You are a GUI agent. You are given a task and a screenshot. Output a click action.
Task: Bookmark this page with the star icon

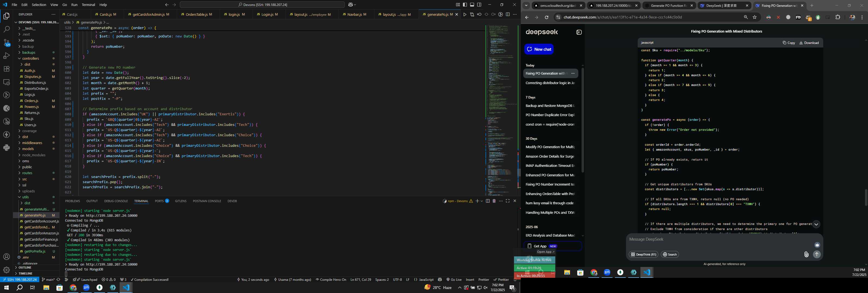tap(755, 17)
